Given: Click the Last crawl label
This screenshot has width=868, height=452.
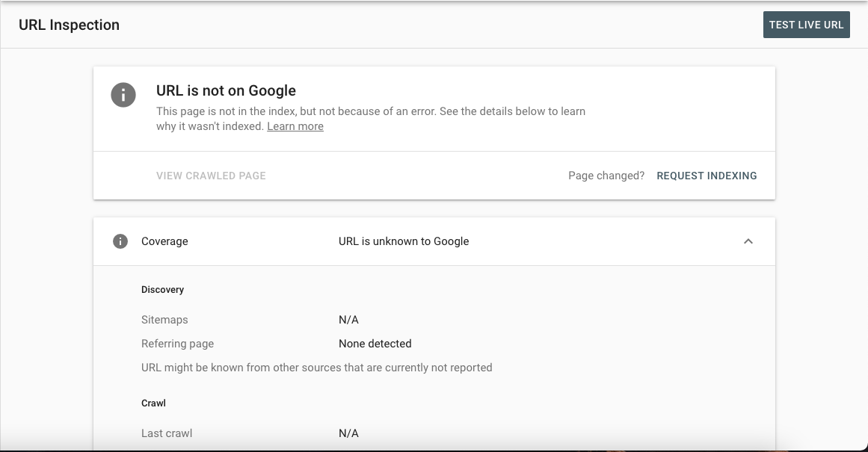Looking at the screenshot, I should pyautogui.click(x=167, y=433).
